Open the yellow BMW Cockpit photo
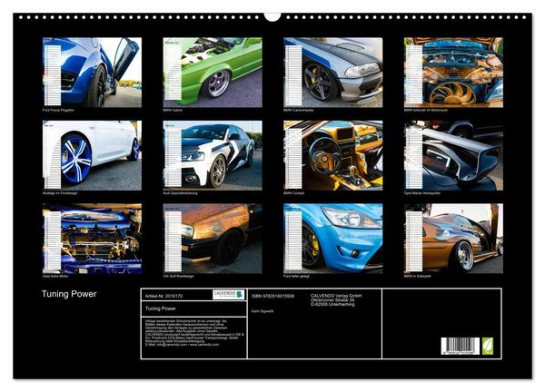 pos(333,155)
